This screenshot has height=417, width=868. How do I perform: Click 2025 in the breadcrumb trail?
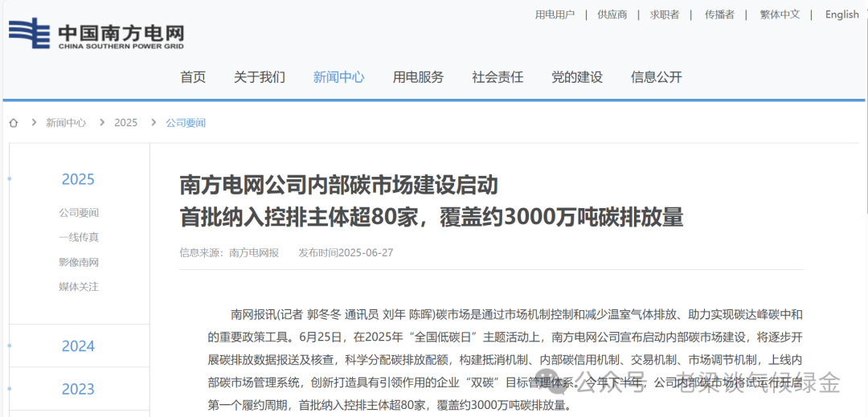coord(125,123)
